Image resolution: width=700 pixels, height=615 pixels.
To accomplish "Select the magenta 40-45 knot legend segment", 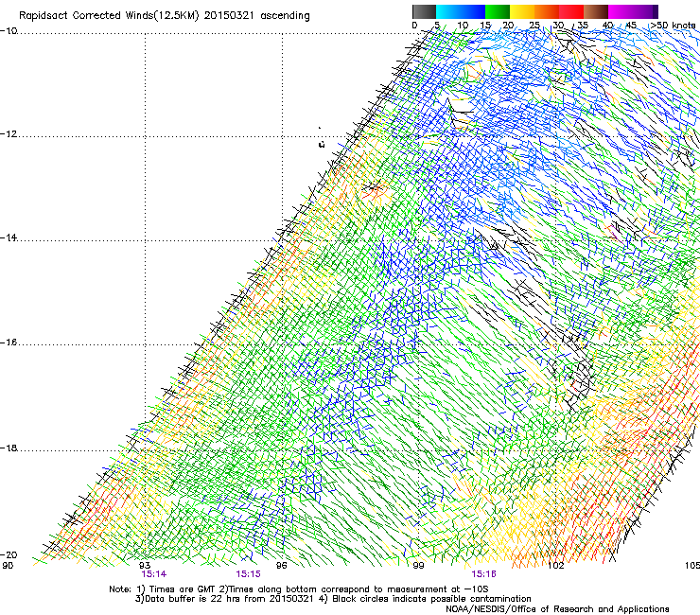I will [621, 11].
